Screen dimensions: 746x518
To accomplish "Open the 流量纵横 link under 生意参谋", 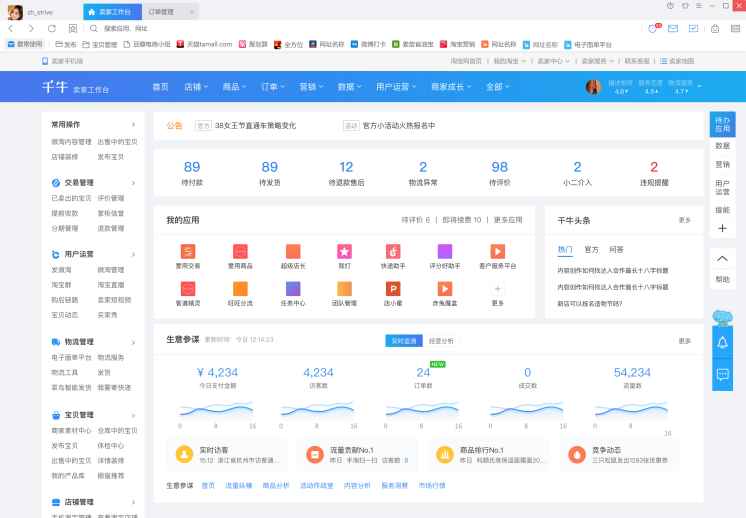I will [238, 486].
